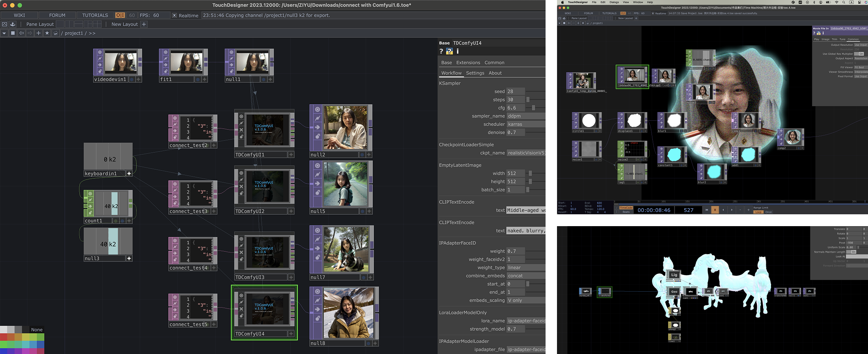Jump to timeline start in right window
The image size is (868, 354).
click(706, 210)
